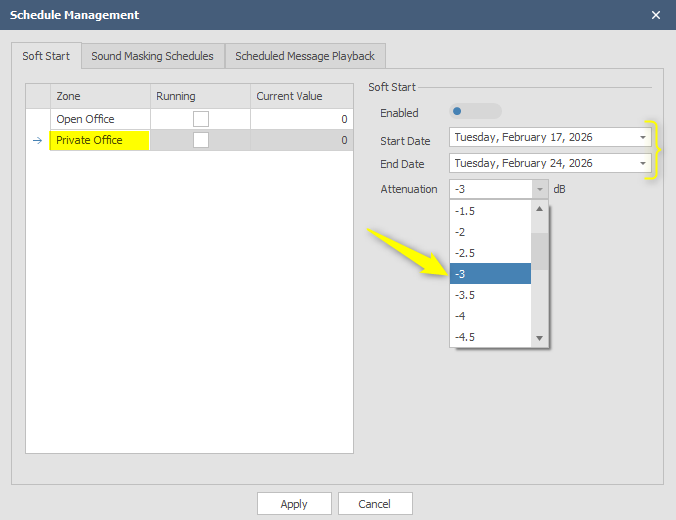676x520 pixels.
Task: Expand the Start Date picker arrow
Action: tap(642, 137)
